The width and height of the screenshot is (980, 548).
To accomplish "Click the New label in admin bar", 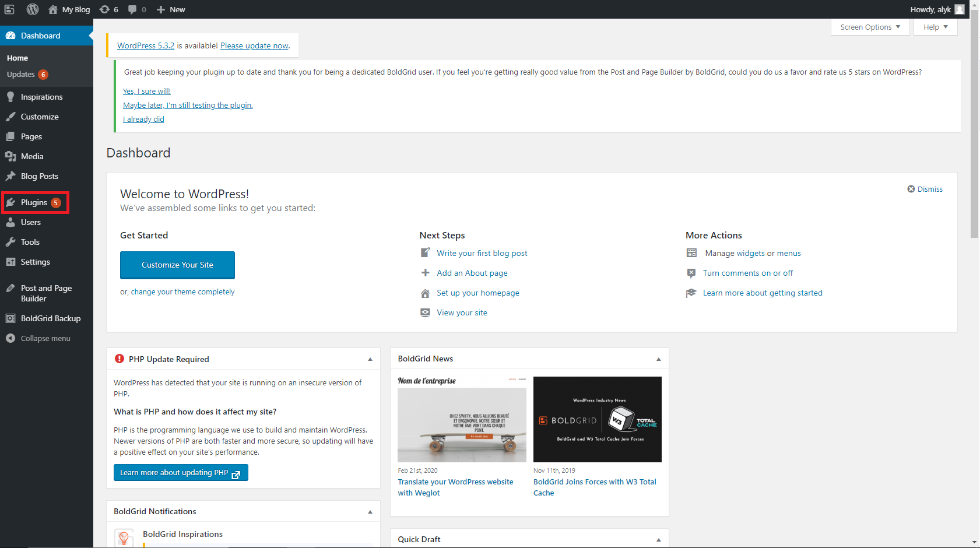I will pyautogui.click(x=177, y=9).
